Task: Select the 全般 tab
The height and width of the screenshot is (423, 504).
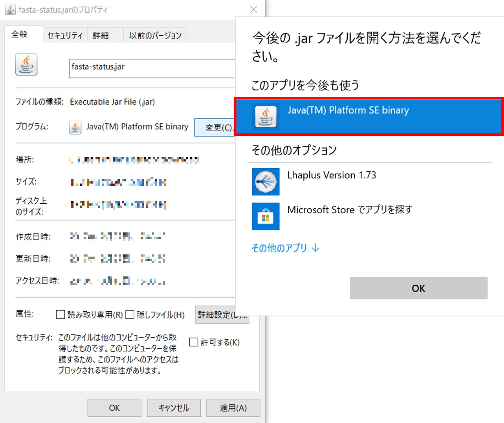Action: point(20,35)
